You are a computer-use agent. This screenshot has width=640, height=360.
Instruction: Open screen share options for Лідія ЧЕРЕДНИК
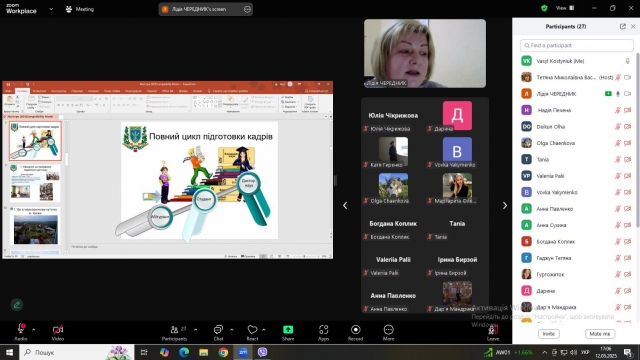[x=247, y=9]
